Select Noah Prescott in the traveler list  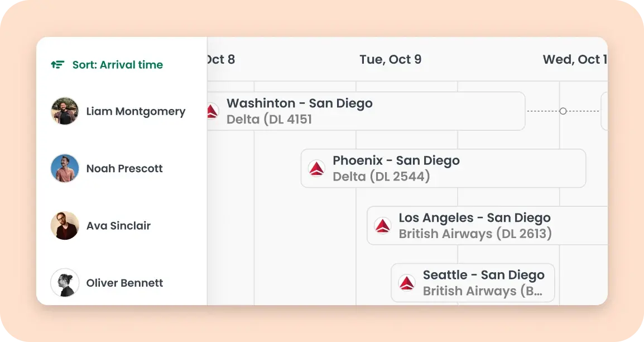[x=124, y=169]
